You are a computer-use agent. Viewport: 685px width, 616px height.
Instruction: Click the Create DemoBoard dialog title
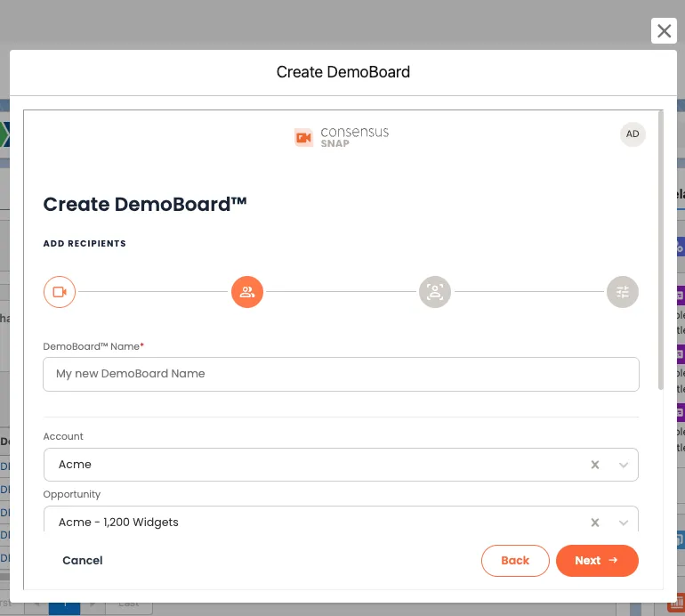pos(342,72)
